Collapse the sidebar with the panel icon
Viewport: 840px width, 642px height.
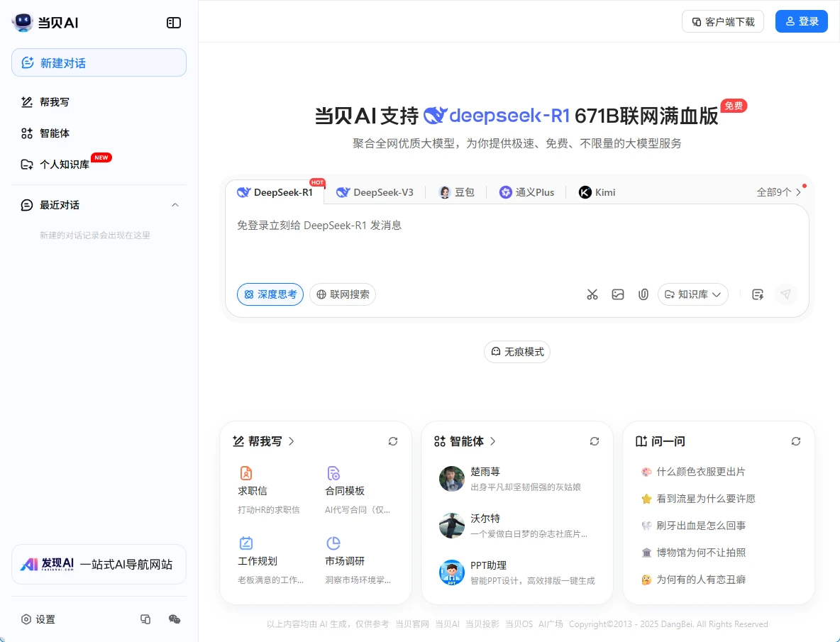tap(174, 23)
